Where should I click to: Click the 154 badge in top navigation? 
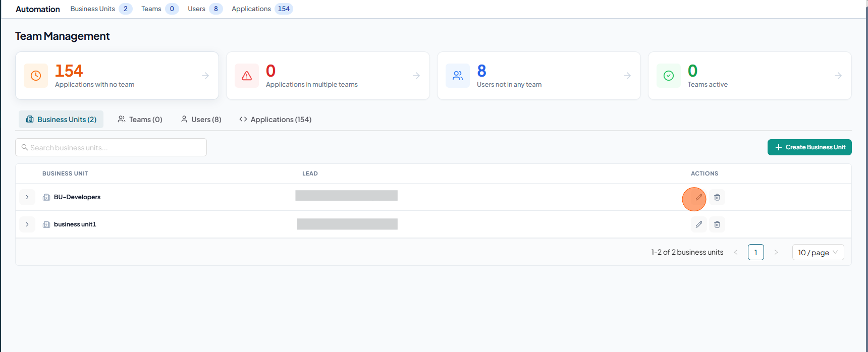point(284,9)
